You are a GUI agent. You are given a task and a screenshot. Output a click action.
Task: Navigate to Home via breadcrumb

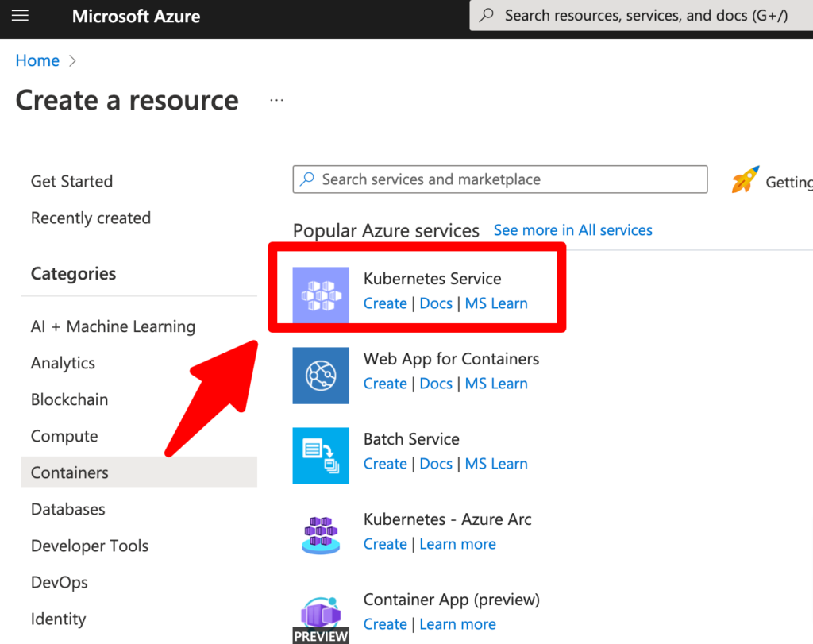37,60
